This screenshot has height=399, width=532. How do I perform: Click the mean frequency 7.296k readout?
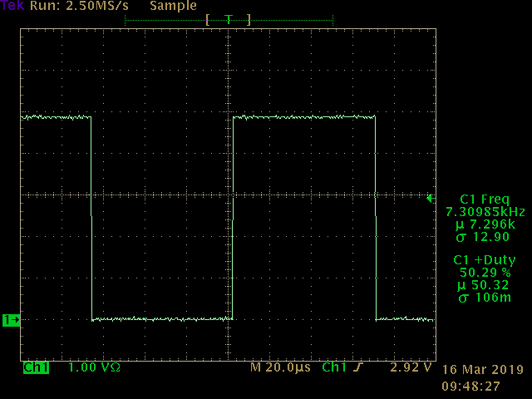click(485, 224)
